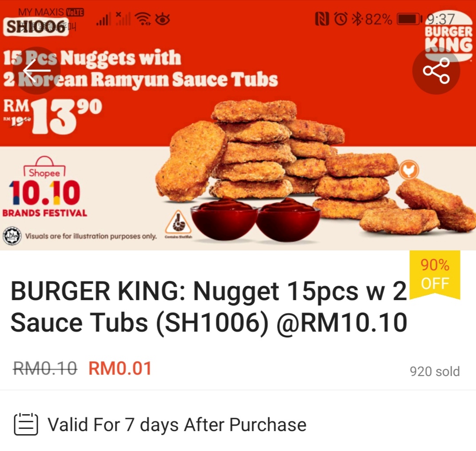Tap the 90% OFF discount tag
Viewport: 476px width, 451px height.
click(435, 275)
